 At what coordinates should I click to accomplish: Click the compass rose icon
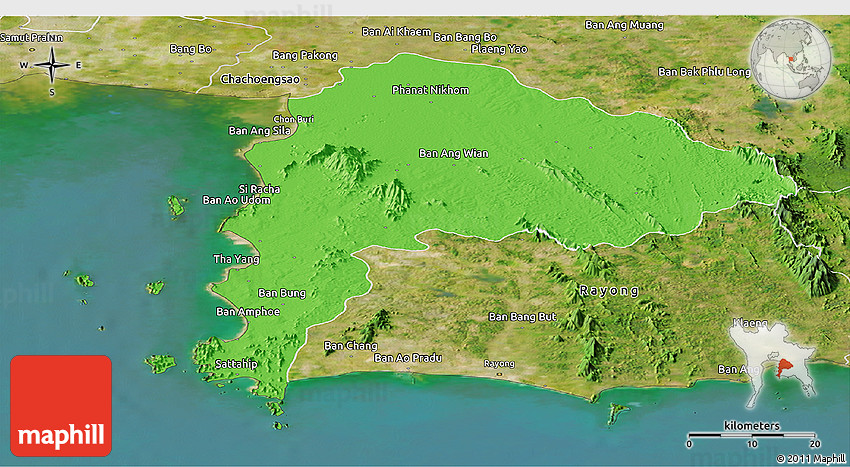click(51, 67)
